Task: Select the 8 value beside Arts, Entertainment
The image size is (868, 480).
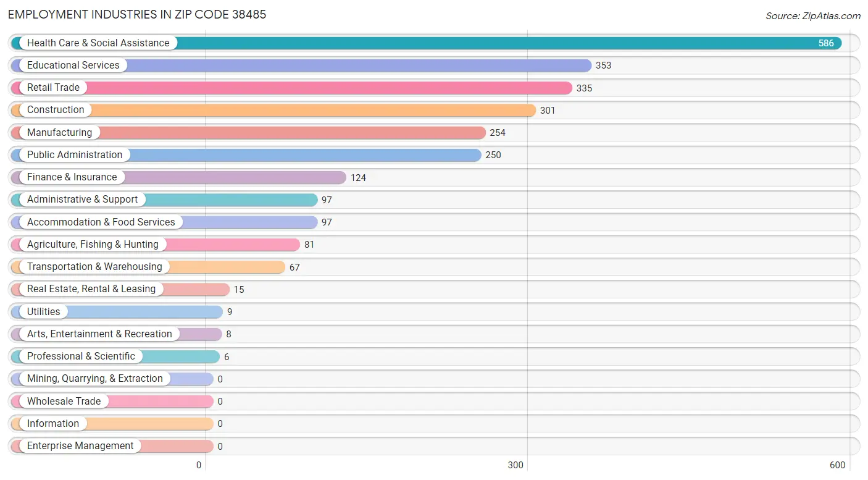Action: click(228, 334)
